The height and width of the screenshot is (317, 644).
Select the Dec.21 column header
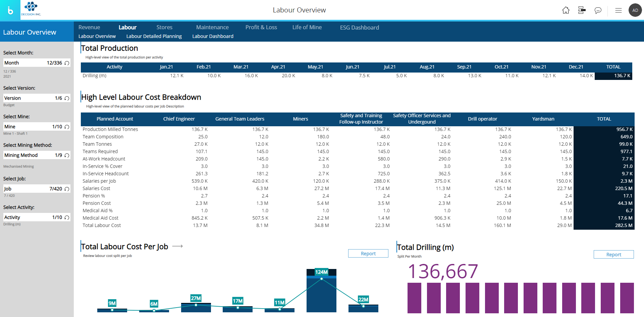coord(576,67)
